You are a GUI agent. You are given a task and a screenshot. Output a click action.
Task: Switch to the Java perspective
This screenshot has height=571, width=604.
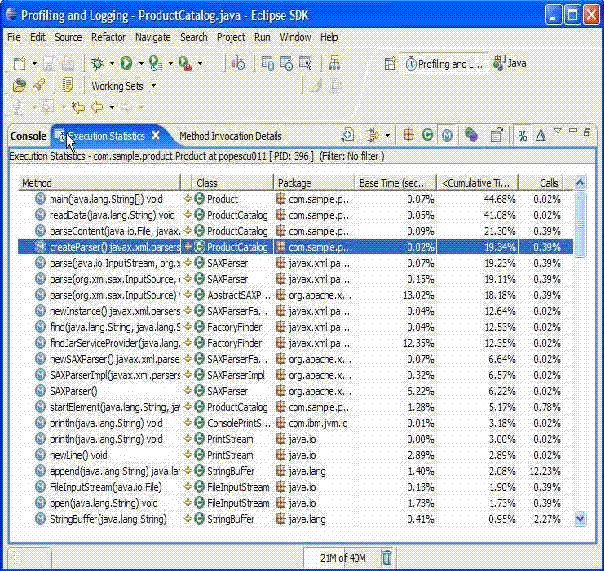509,63
